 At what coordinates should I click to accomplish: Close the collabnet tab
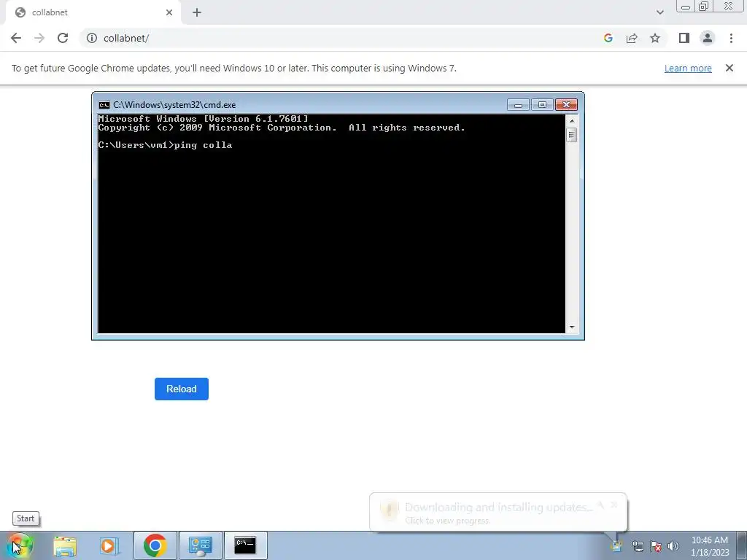169,12
